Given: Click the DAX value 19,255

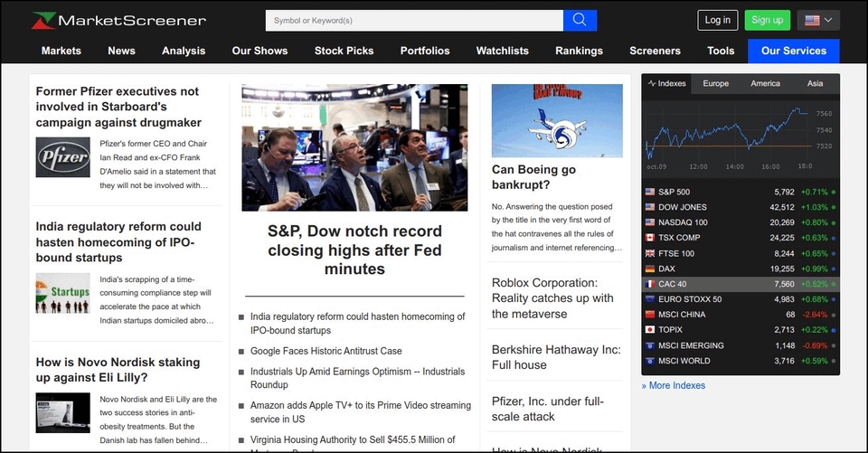Looking at the screenshot, I should pos(782,269).
